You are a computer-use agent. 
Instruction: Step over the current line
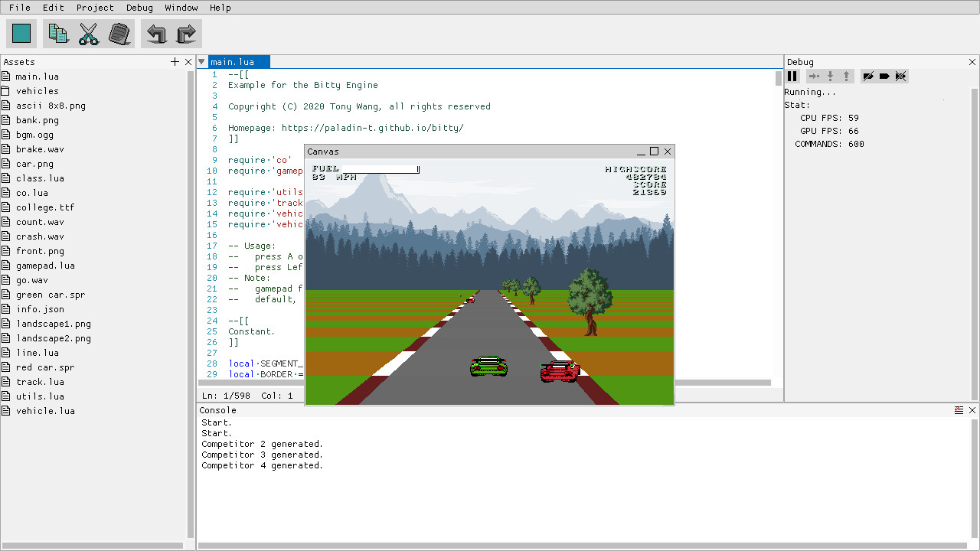click(x=814, y=76)
